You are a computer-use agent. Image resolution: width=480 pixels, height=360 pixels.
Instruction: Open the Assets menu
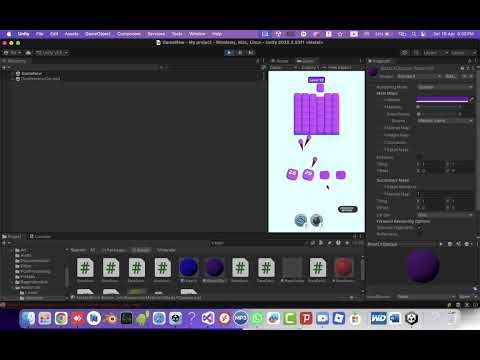(71, 34)
